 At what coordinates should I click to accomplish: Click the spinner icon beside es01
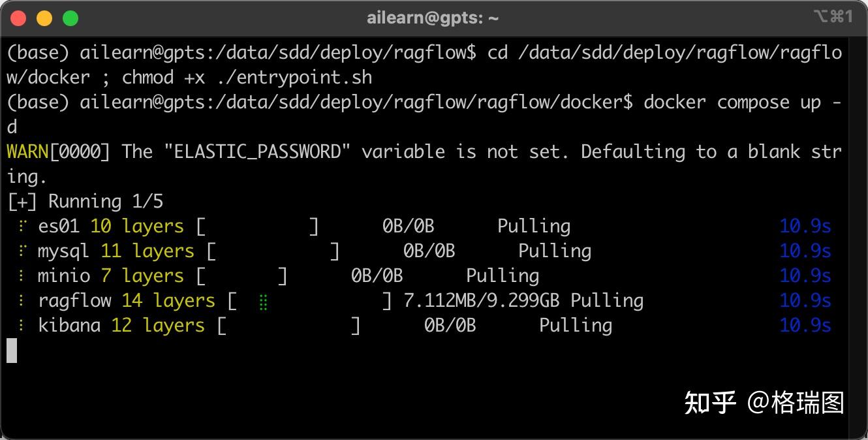click(23, 227)
